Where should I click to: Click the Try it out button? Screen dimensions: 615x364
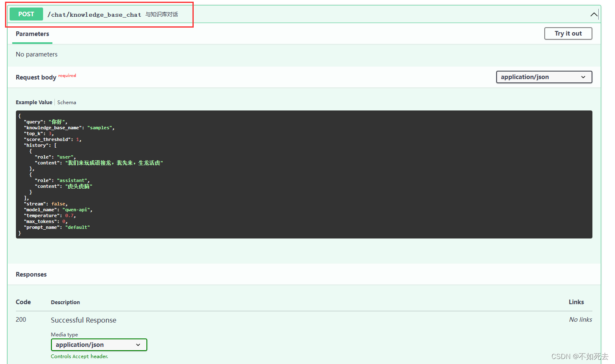point(568,33)
